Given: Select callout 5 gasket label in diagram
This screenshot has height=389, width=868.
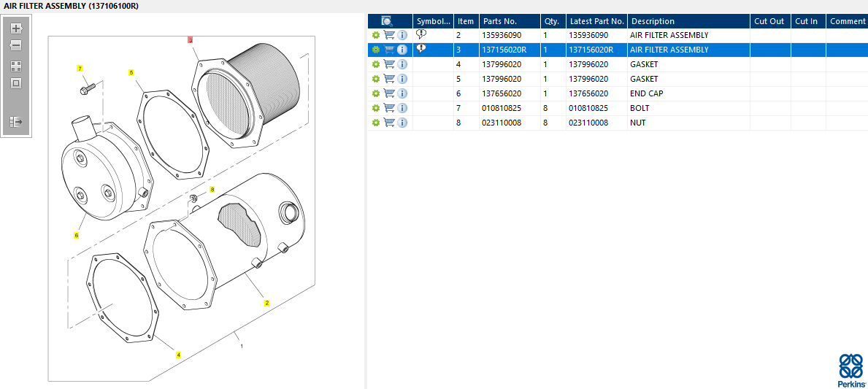Looking at the screenshot, I should click(131, 72).
